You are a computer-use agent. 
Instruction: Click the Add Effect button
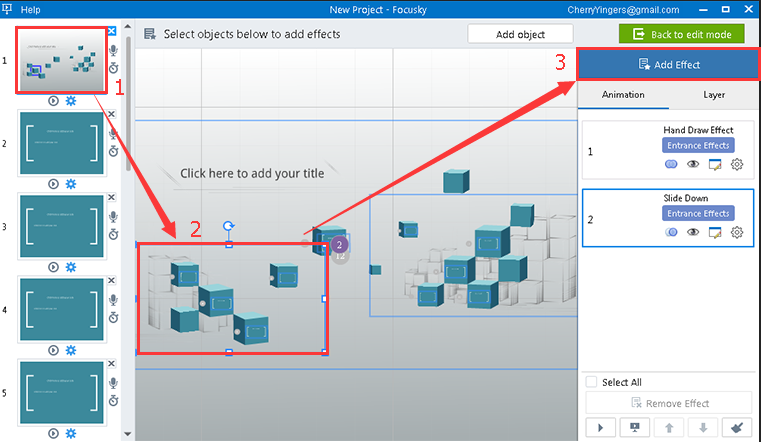[668, 65]
